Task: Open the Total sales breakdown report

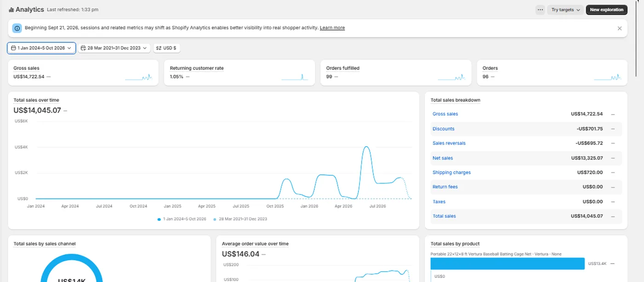Action: click(455, 100)
